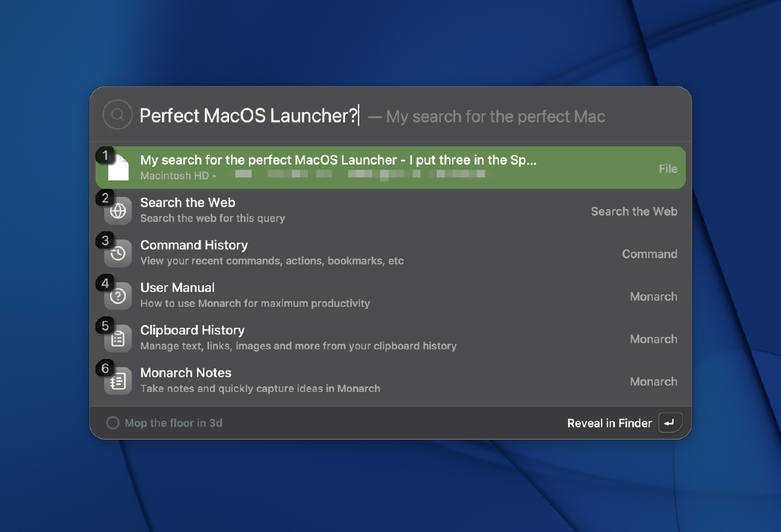
Task: Select the Search the Web result title
Action: pyautogui.click(x=187, y=203)
